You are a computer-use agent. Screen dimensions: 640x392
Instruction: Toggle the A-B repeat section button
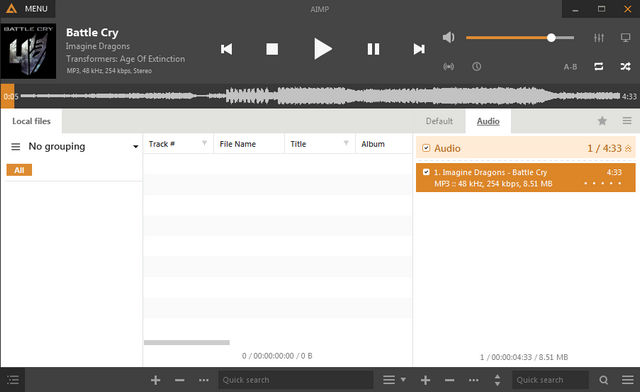coord(570,67)
